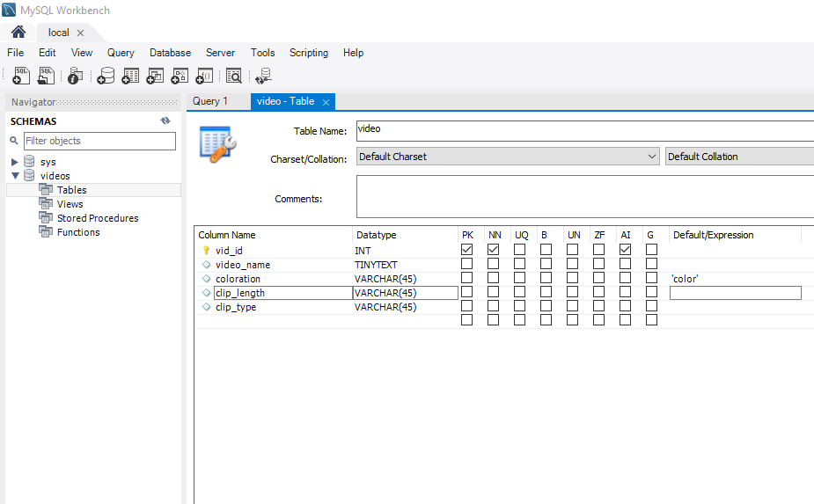814x504 pixels.
Task: Click the Comments text area
Action: click(x=585, y=196)
